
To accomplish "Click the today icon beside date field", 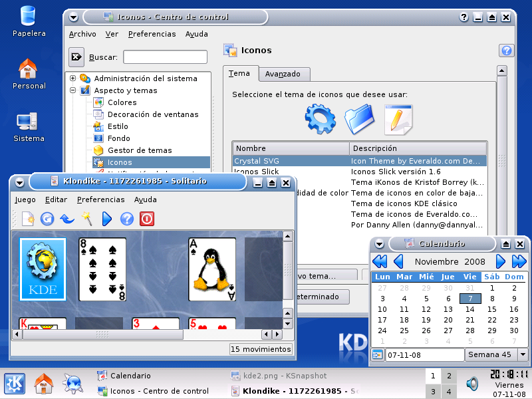I will coord(377,355).
